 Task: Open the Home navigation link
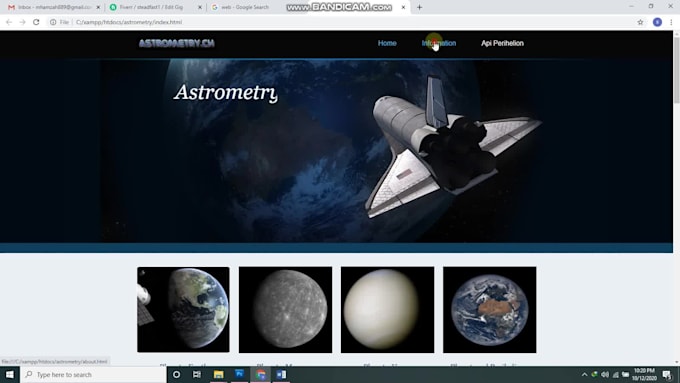[387, 43]
